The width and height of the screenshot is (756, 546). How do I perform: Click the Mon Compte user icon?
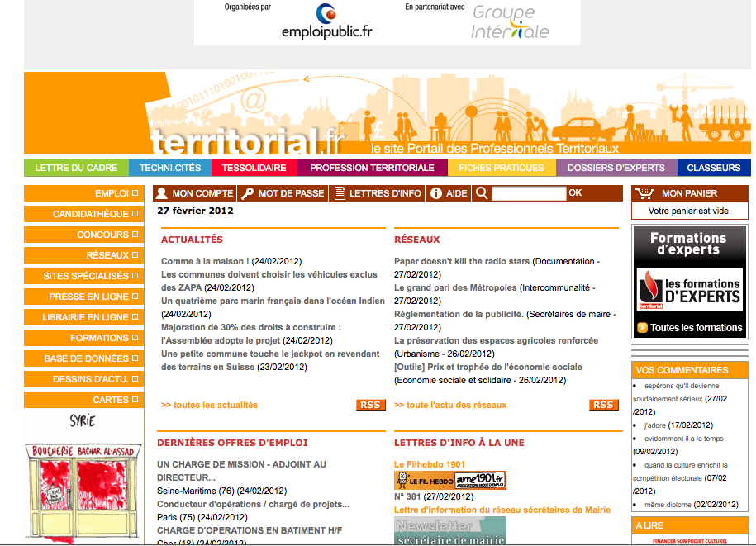coord(161,193)
